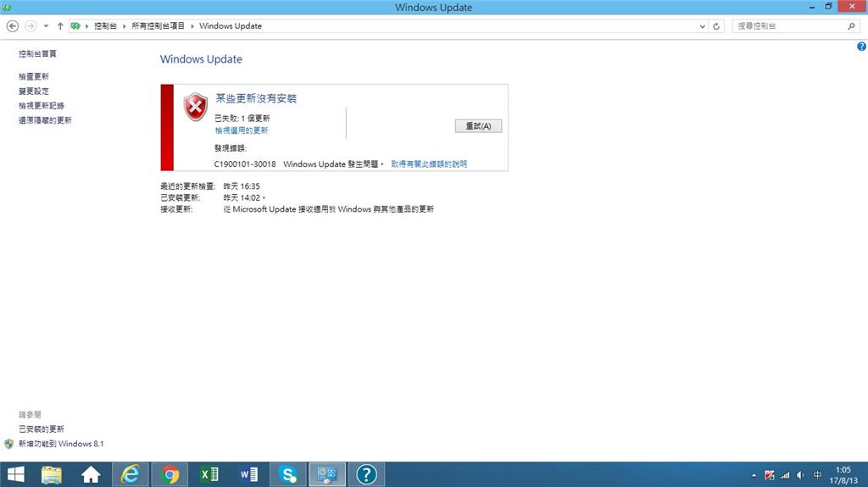Open network signal tray icon

(785, 475)
